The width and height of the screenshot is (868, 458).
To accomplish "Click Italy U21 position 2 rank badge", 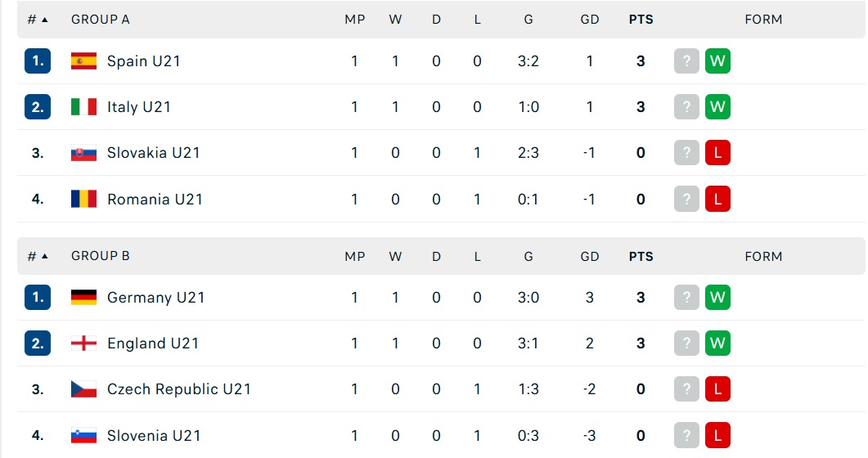I will coord(38,107).
